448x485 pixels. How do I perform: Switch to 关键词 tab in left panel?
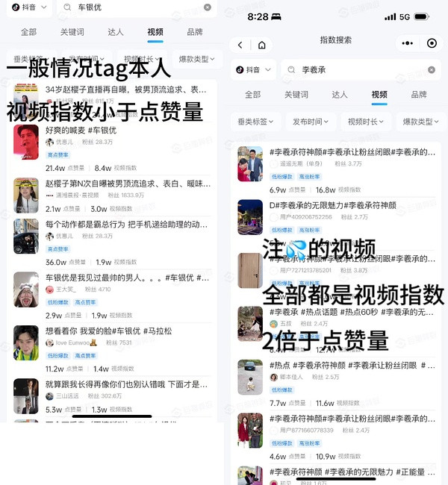[72, 32]
